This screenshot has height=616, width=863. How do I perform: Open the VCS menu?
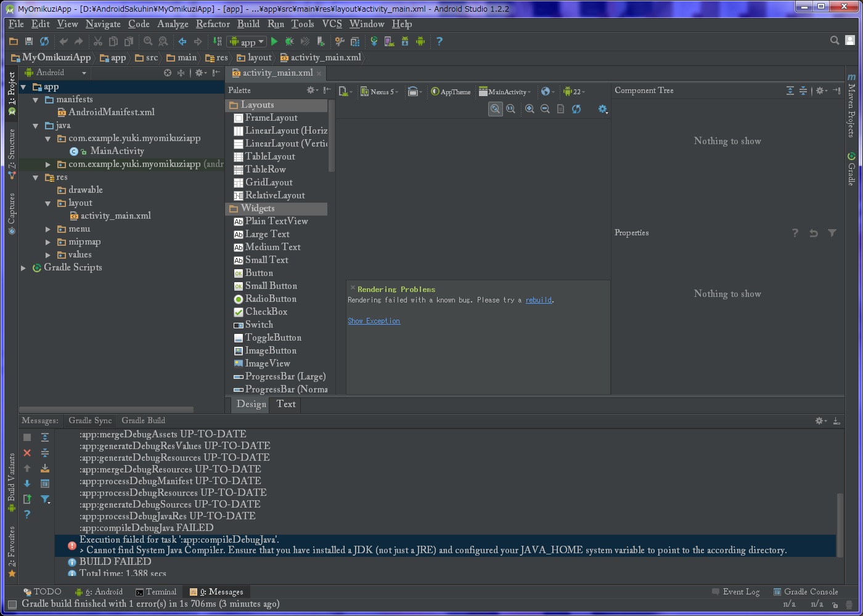[x=332, y=24]
